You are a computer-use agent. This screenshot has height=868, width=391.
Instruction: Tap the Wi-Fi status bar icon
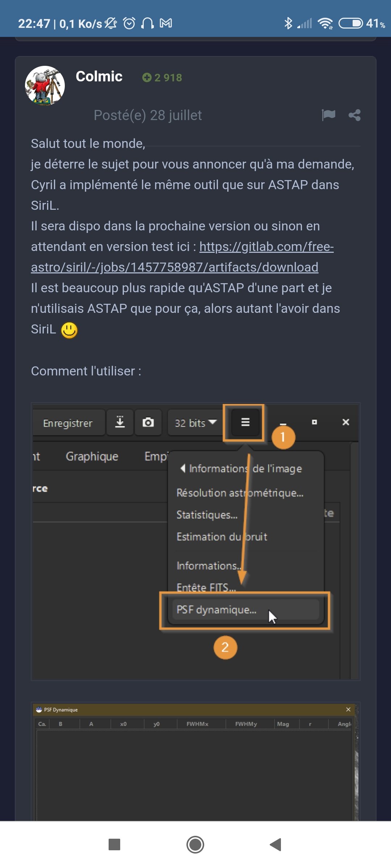(x=325, y=24)
